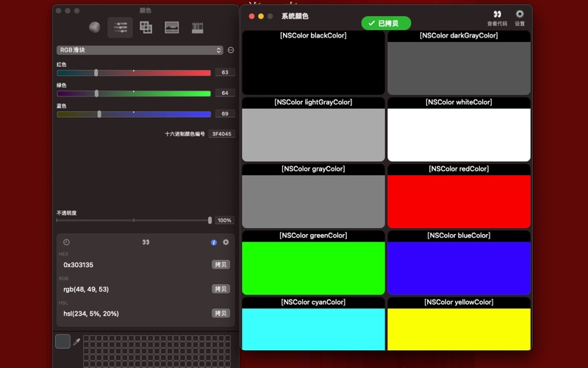588x368 pixels.
Task: Open the circular options menu beside RGB 滑块
Action: point(230,50)
